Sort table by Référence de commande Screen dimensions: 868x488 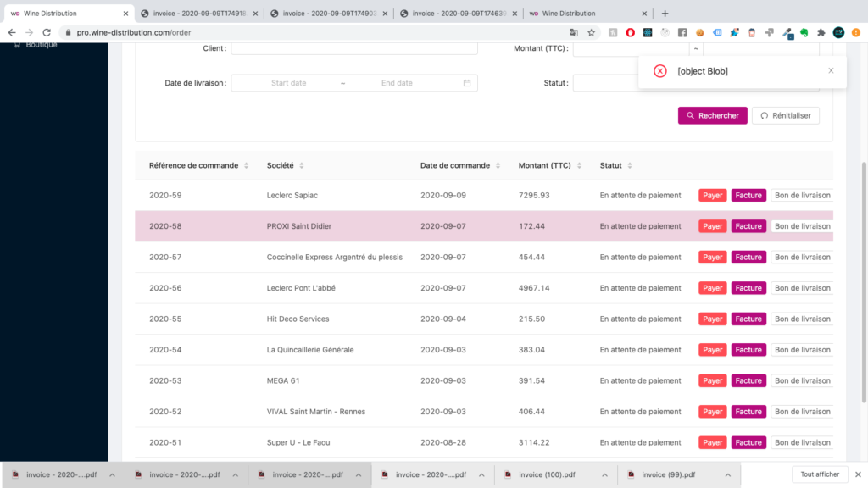coord(247,165)
